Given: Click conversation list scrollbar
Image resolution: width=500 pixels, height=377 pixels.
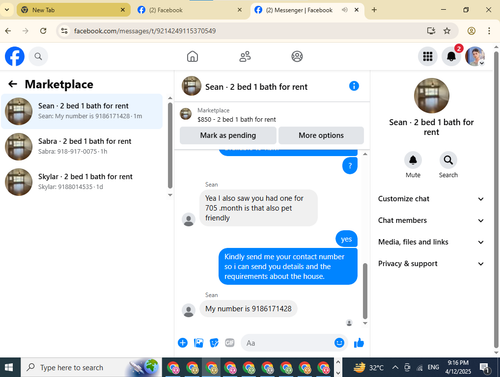Looking at the screenshot, I should 170,146.
